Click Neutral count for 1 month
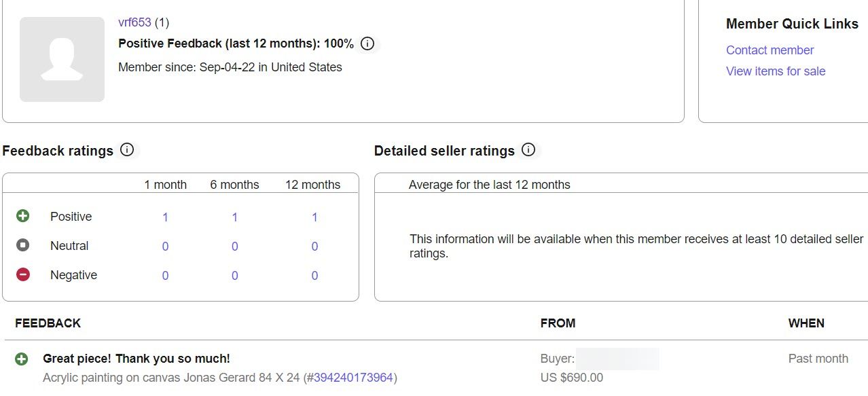The height and width of the screenshot is (396, 868). point(165,247)
